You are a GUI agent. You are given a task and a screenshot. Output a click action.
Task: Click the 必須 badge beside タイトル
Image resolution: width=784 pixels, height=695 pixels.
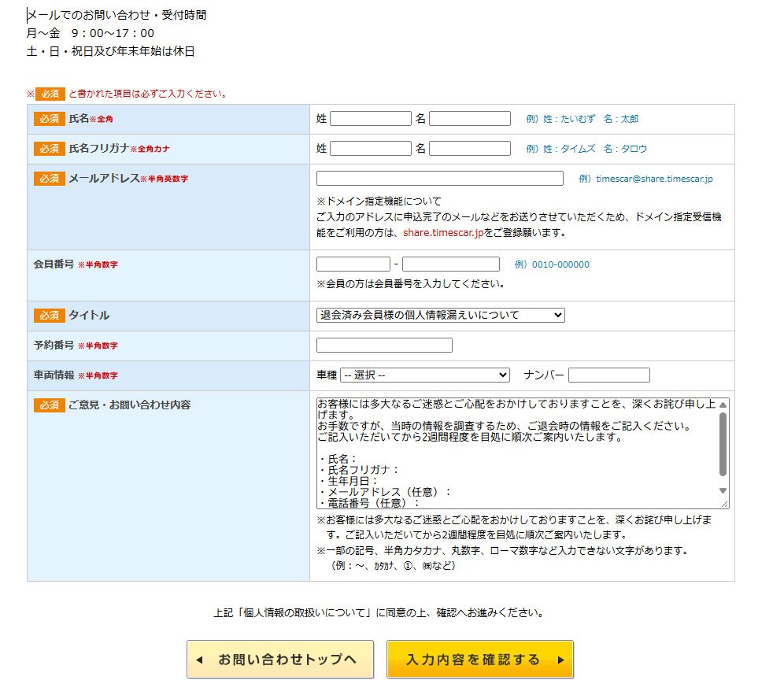pos(50,315)
